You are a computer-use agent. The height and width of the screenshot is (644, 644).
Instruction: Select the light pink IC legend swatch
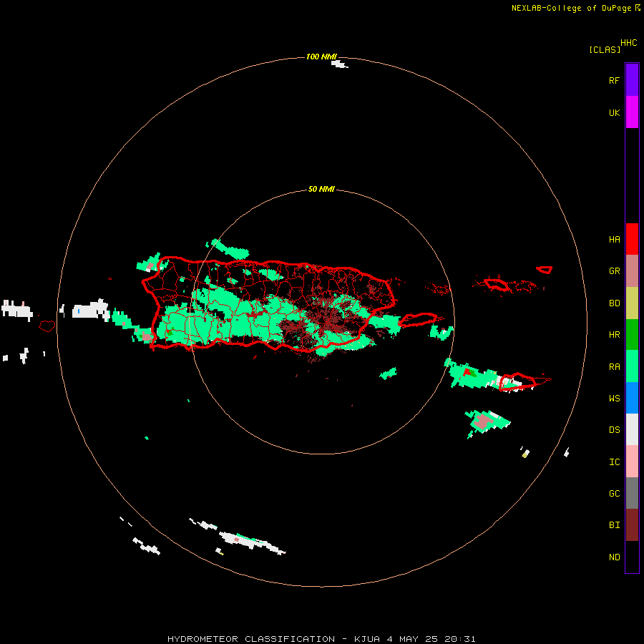click(x=632, y=462)
